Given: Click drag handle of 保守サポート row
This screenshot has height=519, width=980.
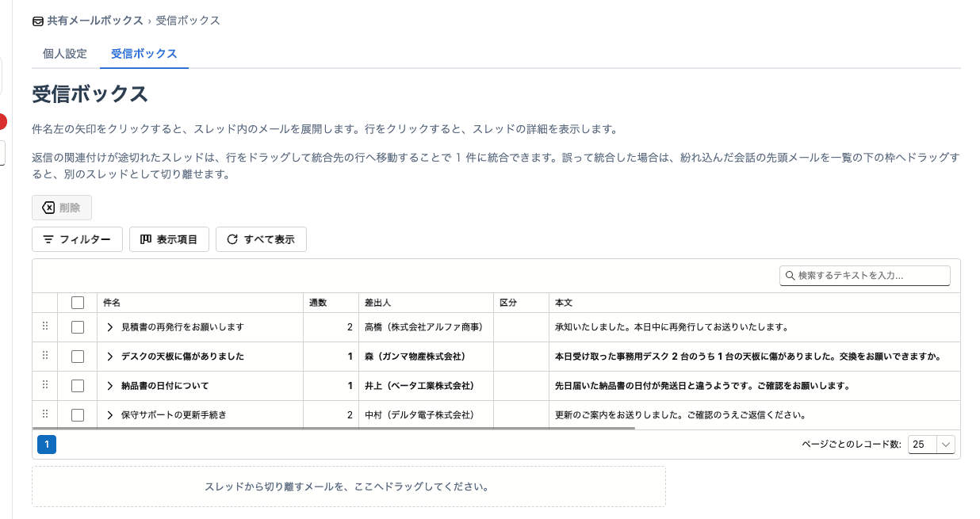Looking at the screenshot, I should tap(45, 414).
